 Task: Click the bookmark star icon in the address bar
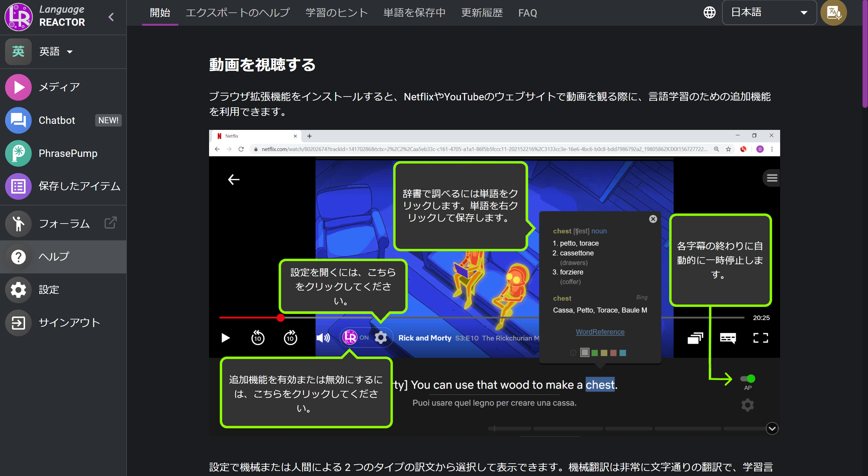[728, 149]
